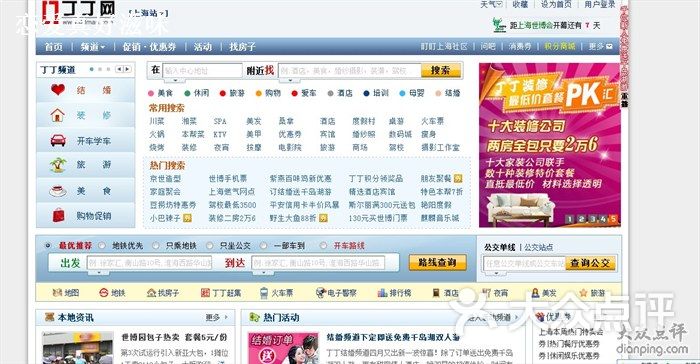
Task: Open the 美发 shortcut icon in yellow bar
Action: 535,293
